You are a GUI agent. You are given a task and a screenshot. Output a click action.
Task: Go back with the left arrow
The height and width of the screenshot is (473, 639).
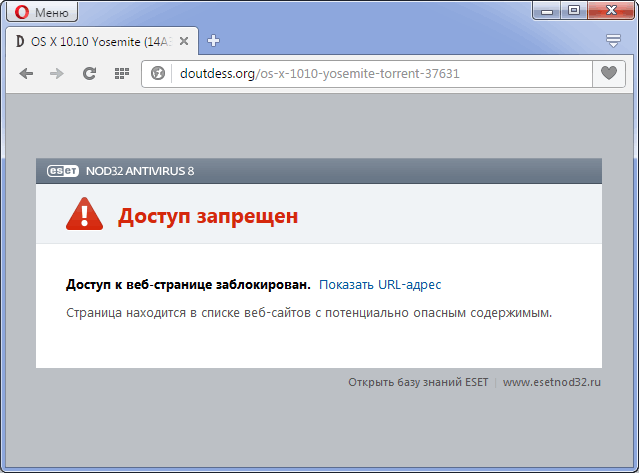pos(26,74)
